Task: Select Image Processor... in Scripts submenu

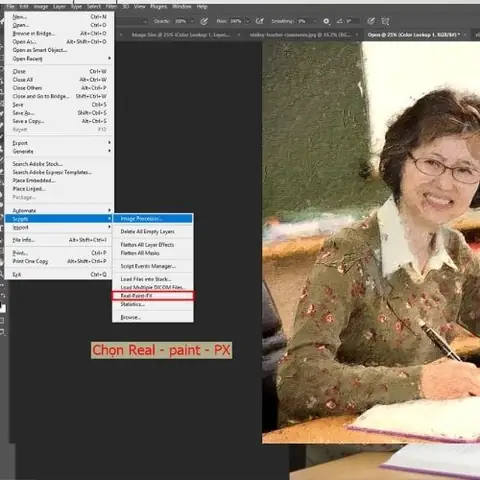Action: (x=153, y=219)
